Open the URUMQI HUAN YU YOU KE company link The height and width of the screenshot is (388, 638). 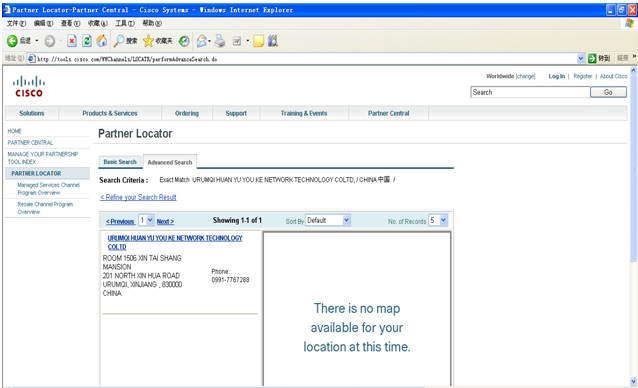pos(175,242)
